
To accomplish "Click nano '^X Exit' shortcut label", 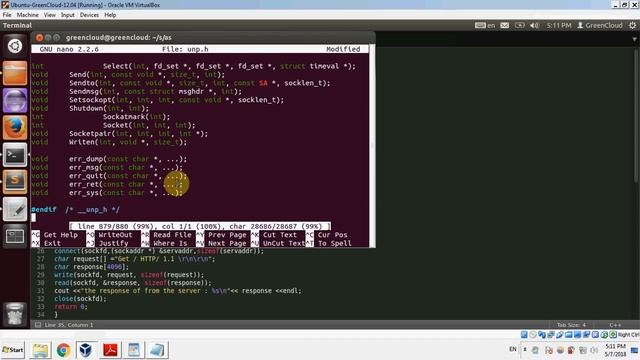I will pos(46,243).
